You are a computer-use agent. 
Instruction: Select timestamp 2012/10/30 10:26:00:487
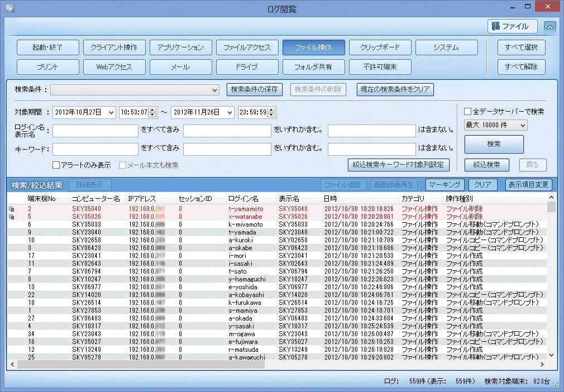pos(359,334)
